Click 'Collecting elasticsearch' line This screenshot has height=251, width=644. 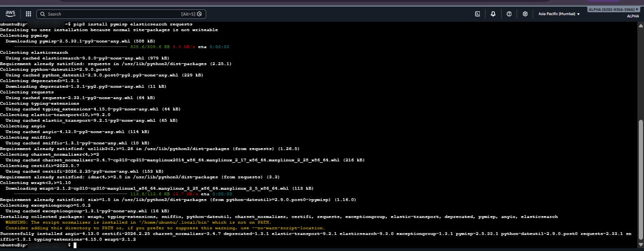point(34,52)
